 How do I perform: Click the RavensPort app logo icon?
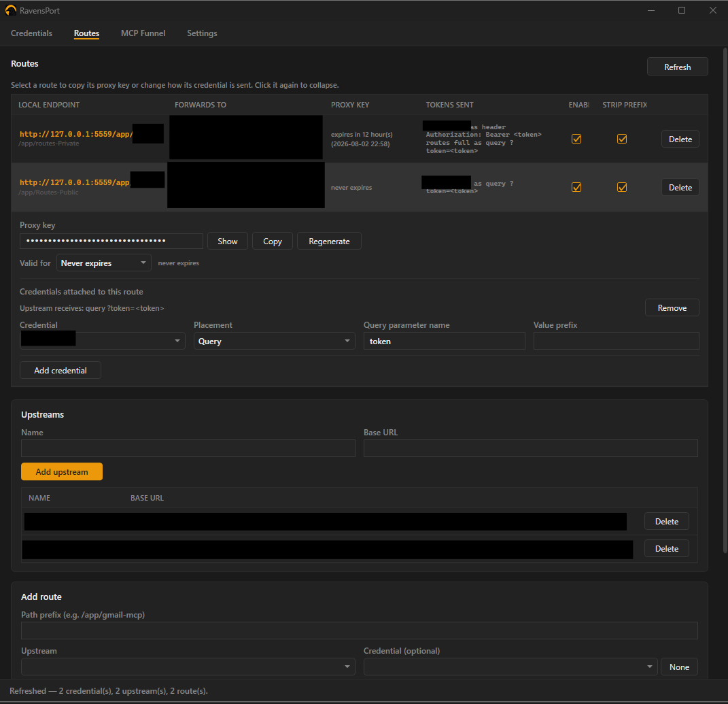(10, 10)
